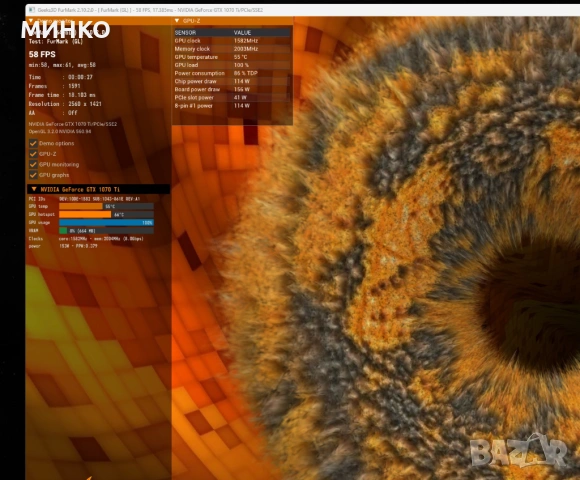Click the green VRAM usage bar
Image resolution: width=580 pixels, height=480 pixels.
pyautogui.click(x=106, y=231)
